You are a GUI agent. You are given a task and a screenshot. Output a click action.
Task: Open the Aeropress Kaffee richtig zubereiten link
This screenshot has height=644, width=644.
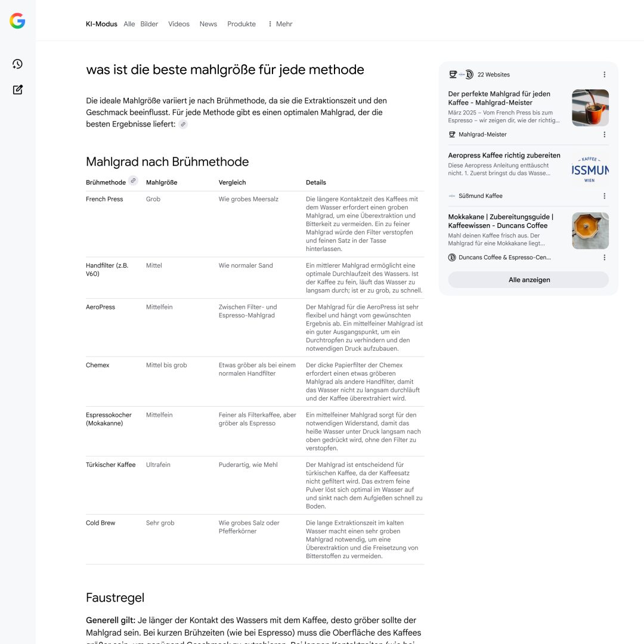[x=504, y=156]
